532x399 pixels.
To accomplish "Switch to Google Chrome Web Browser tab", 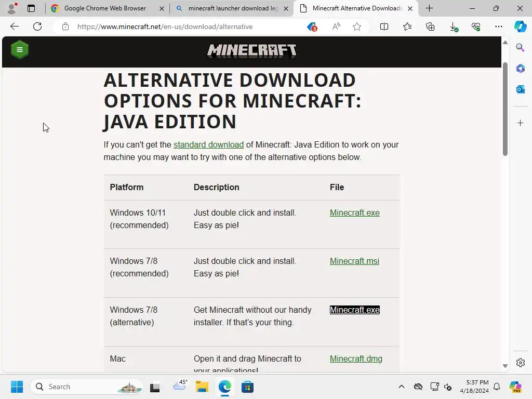I will pos(105,8).
